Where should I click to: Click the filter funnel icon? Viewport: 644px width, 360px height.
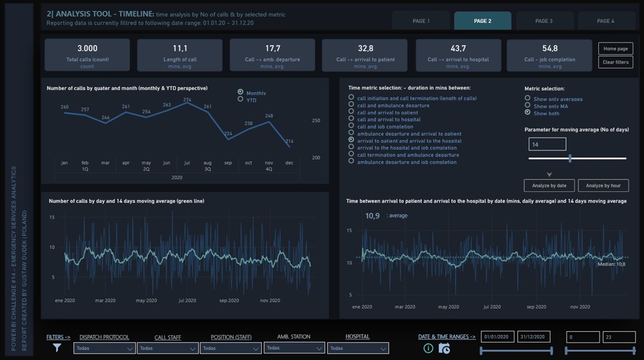(57, 348)
